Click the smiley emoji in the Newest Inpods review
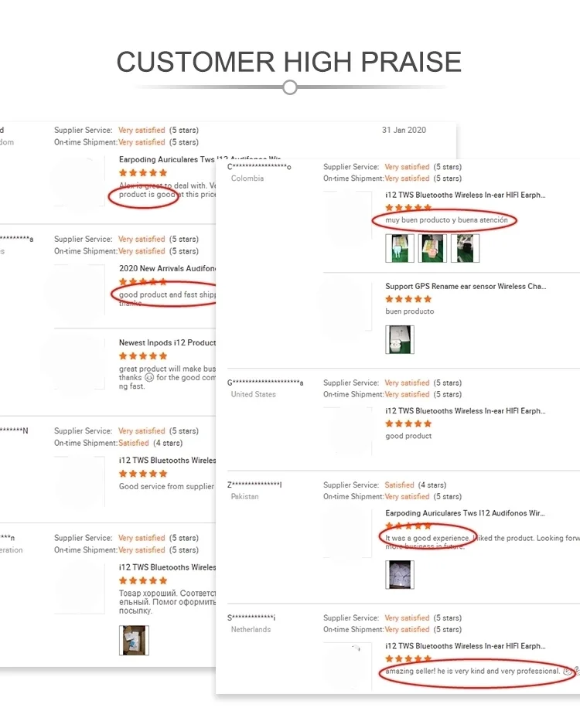 coord(148,378)
